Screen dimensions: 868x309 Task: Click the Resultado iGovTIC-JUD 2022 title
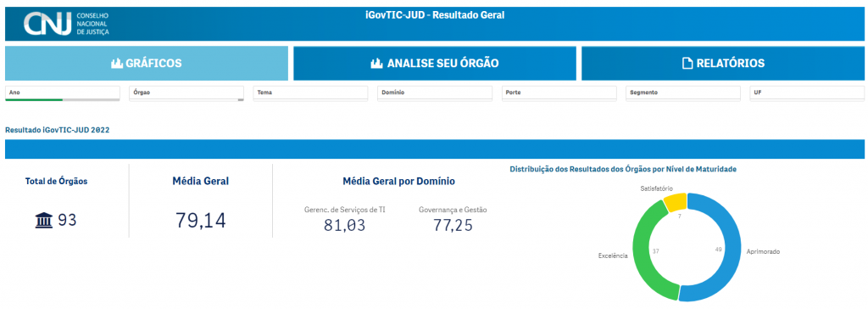tap(57, 131)
